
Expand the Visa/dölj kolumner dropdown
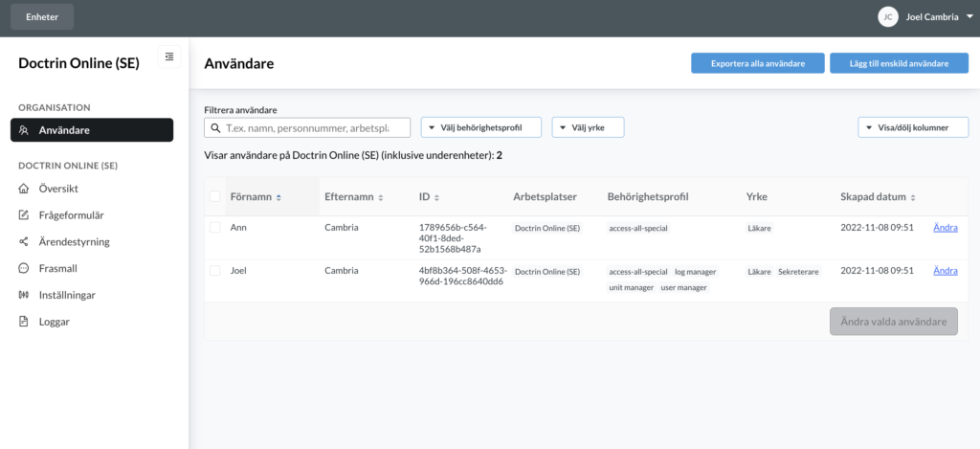pyautogui.click(x=913, y=127)
